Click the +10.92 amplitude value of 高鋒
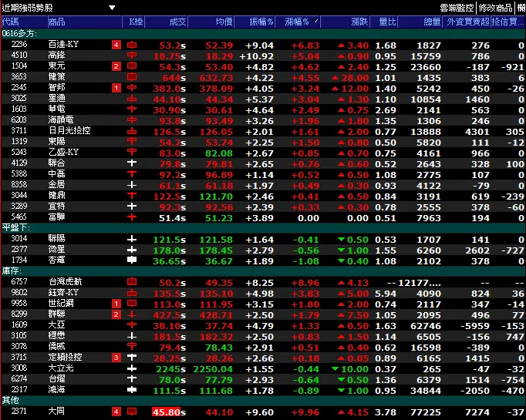 coord(257,56)
